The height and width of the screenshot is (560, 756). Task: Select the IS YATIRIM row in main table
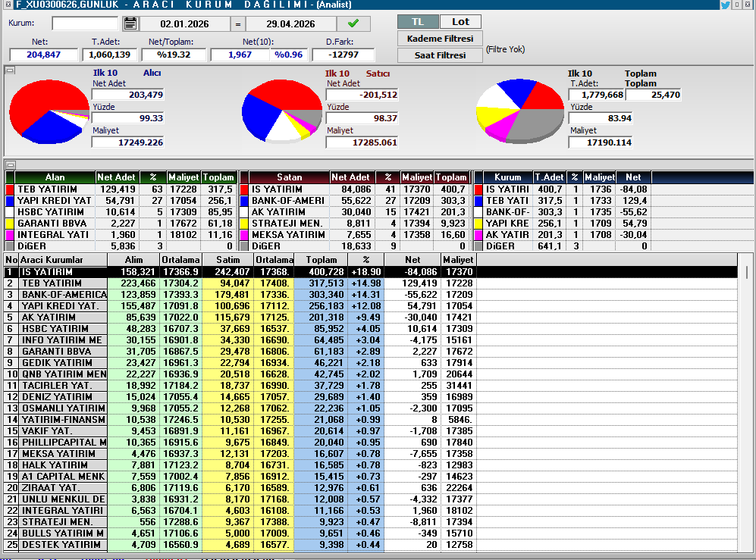tap(370, 272)
